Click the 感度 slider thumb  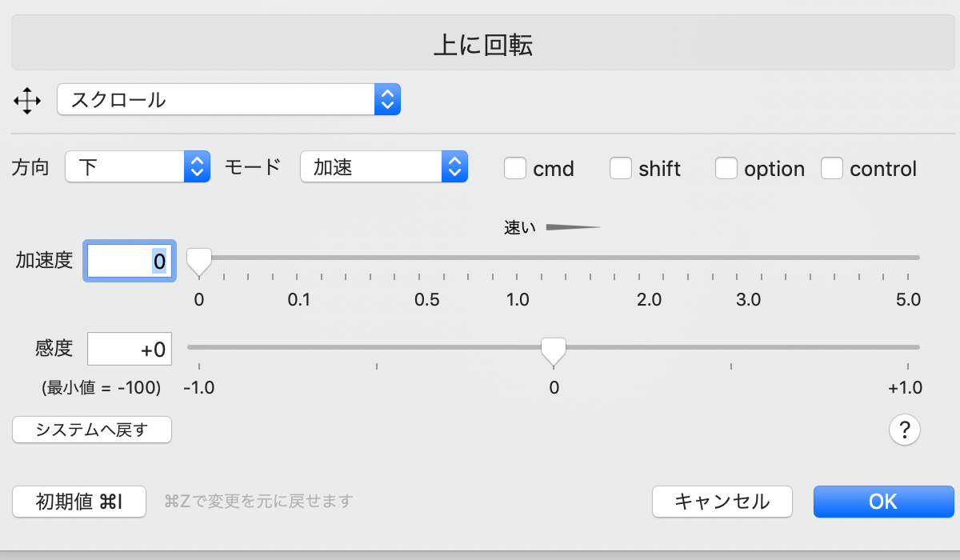[553, 350]
